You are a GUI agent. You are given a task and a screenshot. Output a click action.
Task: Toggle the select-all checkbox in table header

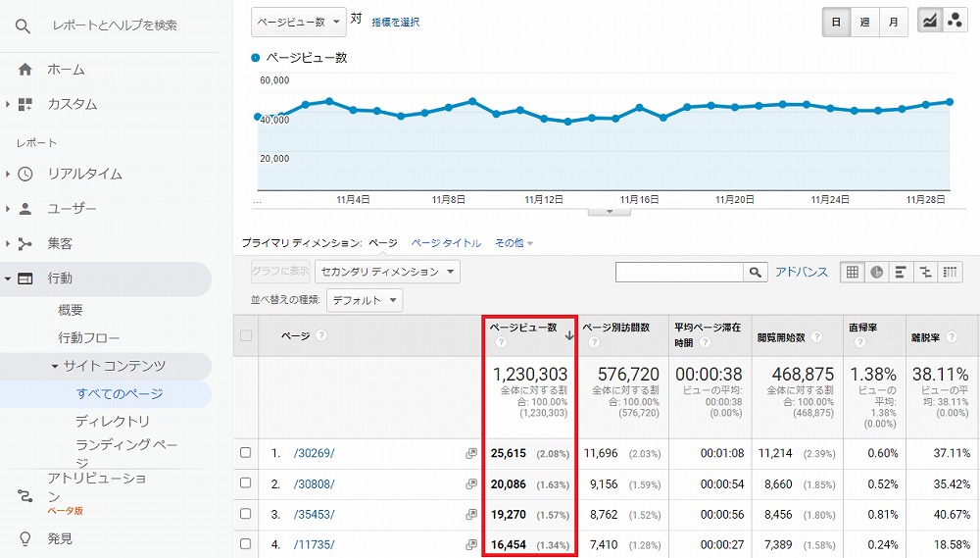pyautogui.click(x=246, y=336)
